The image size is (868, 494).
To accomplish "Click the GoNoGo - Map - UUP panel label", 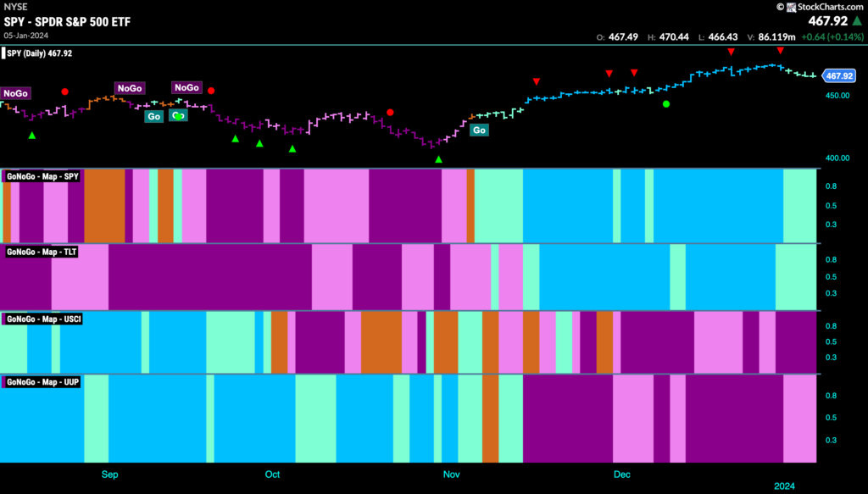I will [x=42, y=382].
